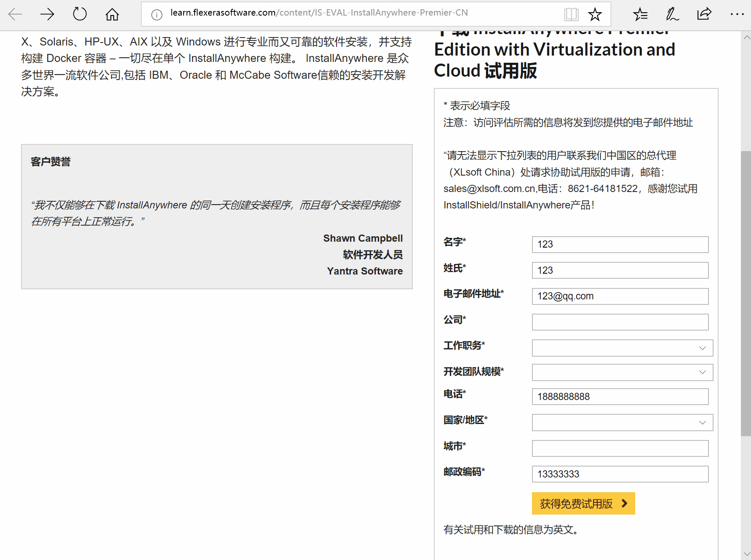This screenshot has height=560, width=751.
Task: Click the Yantra Software text
Action: (365, 271)
